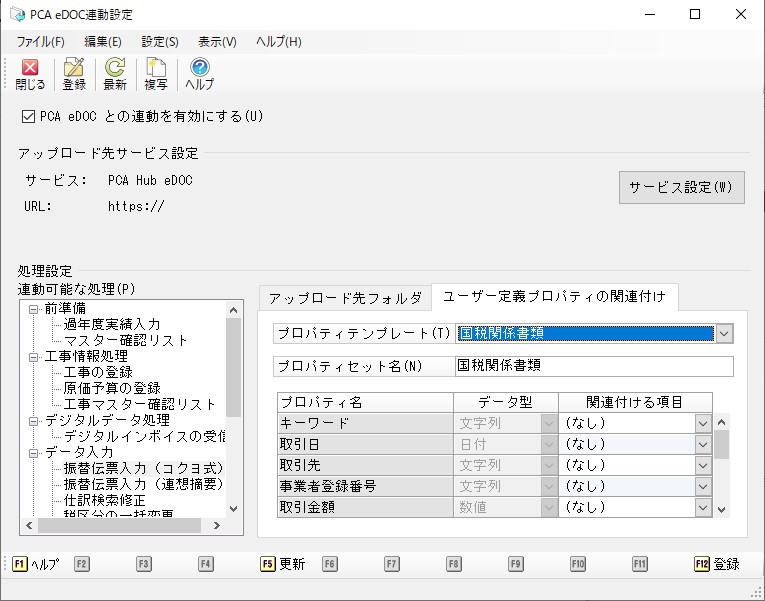Image resolution: width=765 pixels, height=601 pixels.
Task: Click the F12 登録 function key
Action: pos(717,564)
